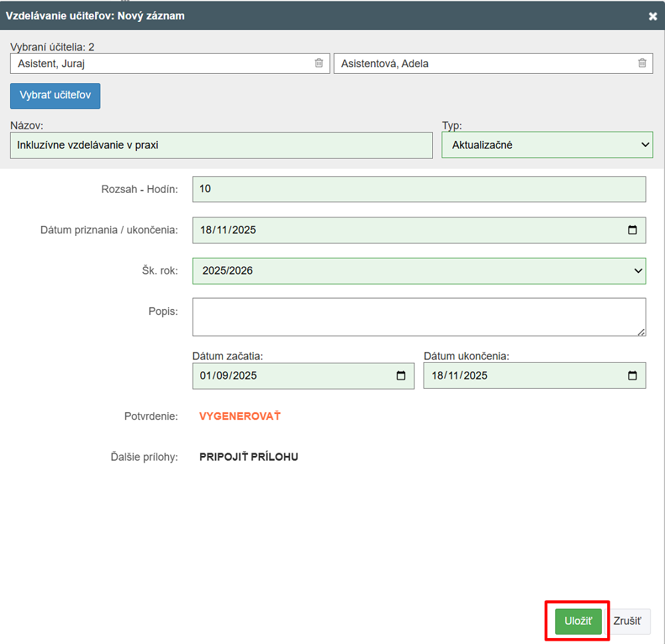Screen dimensions: 665x644
Task: Click the Asistent, Juraj teacher field
Action: (x=160, y=64)
